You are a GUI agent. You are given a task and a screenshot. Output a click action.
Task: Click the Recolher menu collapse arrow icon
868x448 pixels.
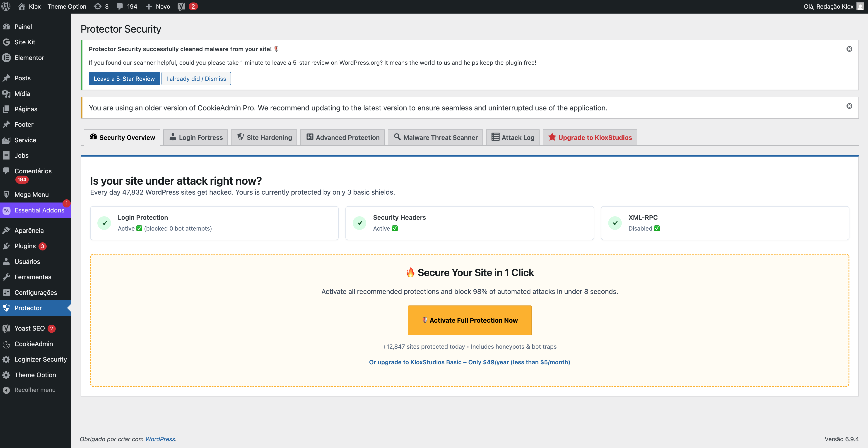coord(6,390)
